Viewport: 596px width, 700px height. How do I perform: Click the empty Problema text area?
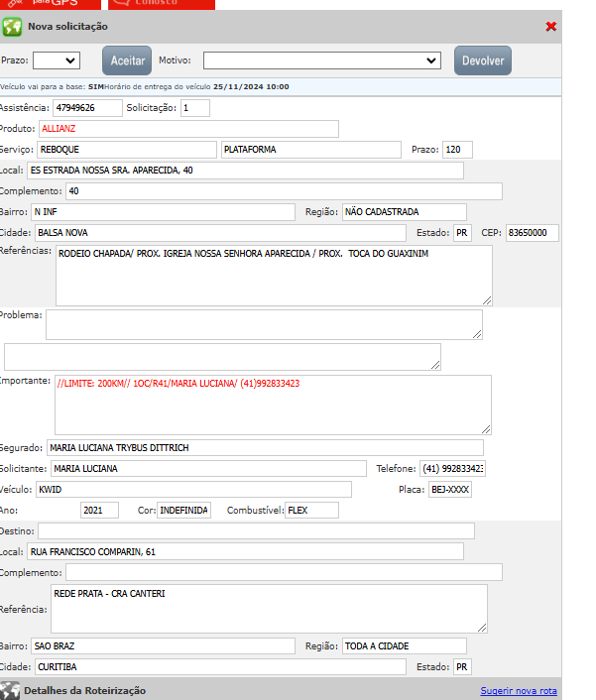coord(263,324)
